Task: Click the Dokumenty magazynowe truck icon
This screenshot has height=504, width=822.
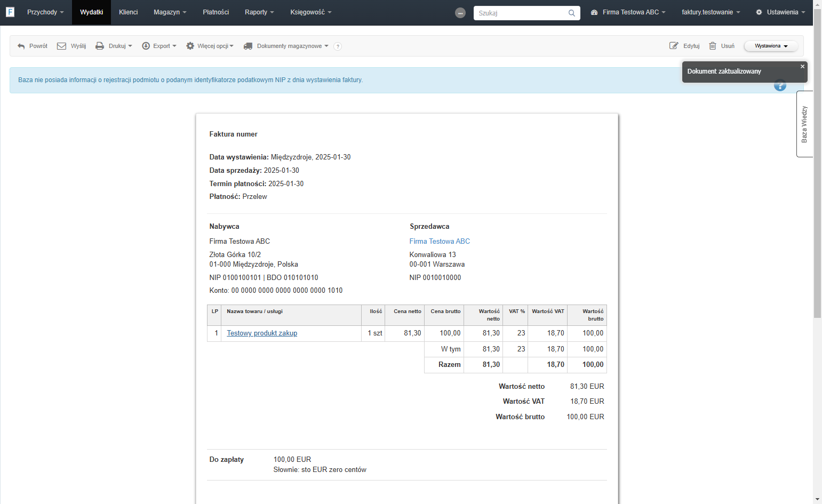Action: 248,46
